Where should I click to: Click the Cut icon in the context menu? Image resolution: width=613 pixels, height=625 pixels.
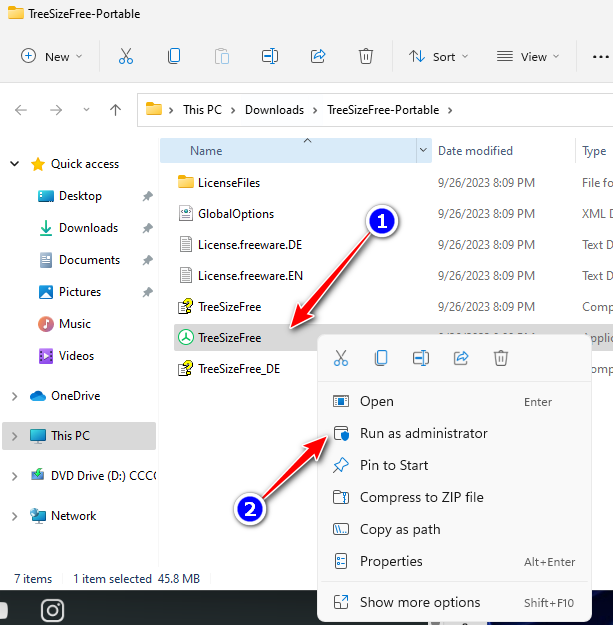coord(341,358)
